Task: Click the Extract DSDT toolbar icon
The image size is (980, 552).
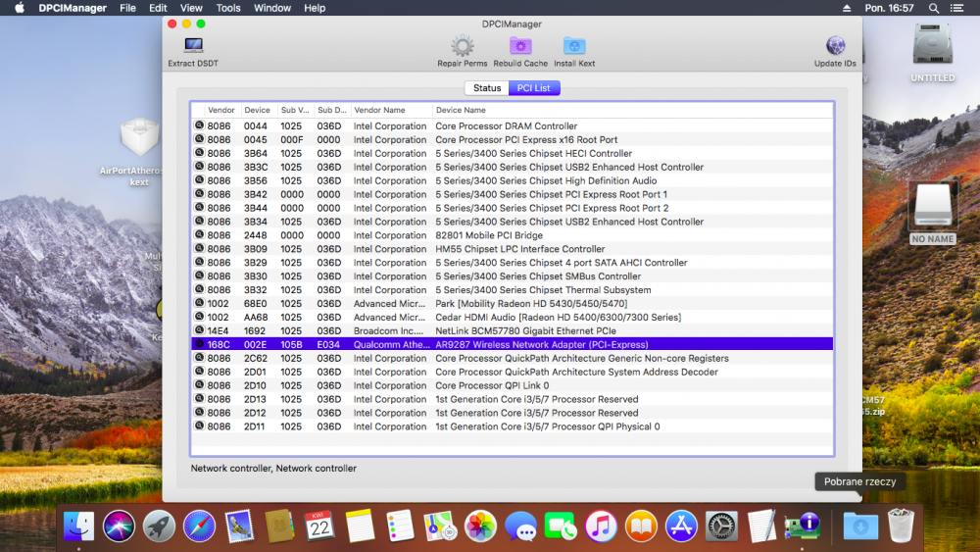Action: (193, 45)
